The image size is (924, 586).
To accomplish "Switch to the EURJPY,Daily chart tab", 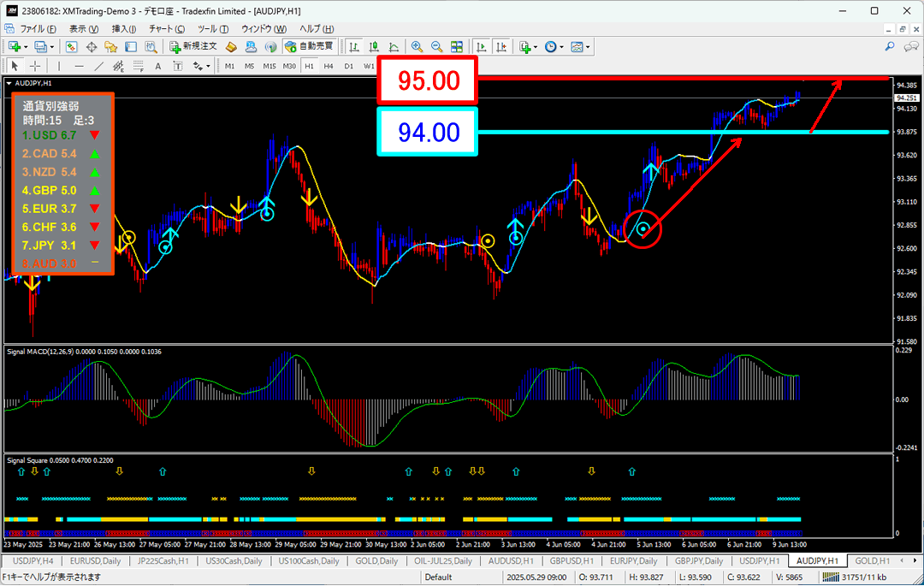I will pos(633,561).
